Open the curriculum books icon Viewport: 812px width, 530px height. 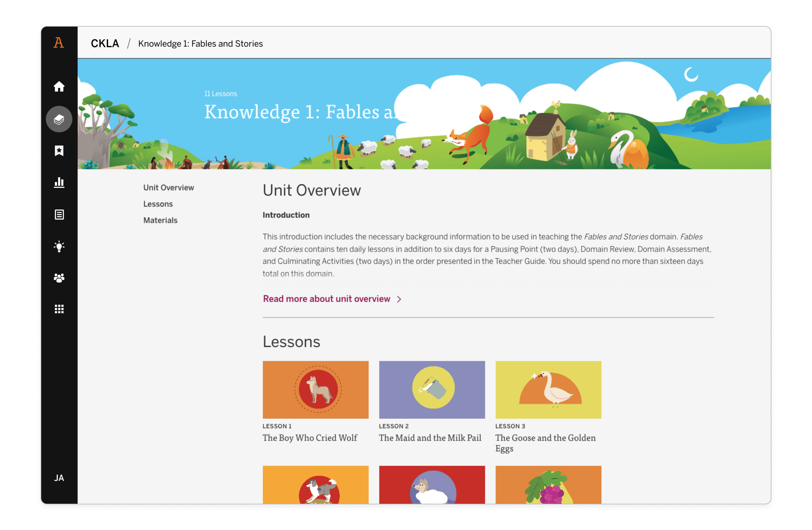pos(59,120)
